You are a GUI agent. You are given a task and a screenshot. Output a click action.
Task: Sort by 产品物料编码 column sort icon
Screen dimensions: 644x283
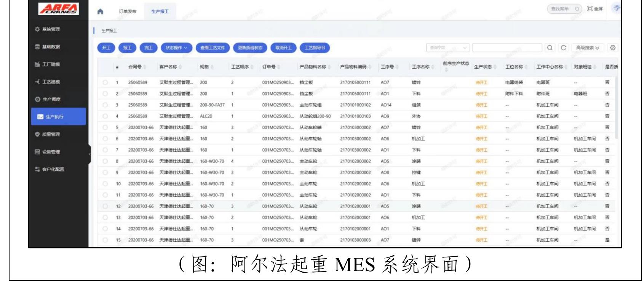[370, 67]
